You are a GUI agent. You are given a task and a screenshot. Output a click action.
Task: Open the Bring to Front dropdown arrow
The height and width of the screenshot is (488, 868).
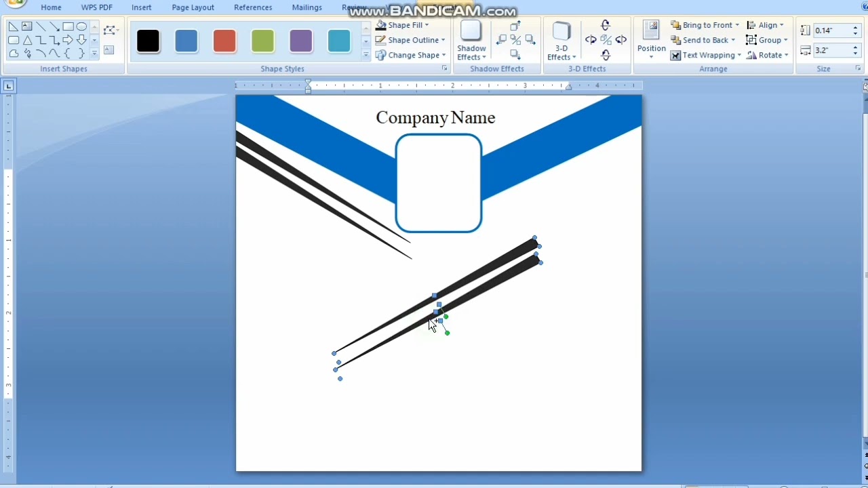pos(737,25)
